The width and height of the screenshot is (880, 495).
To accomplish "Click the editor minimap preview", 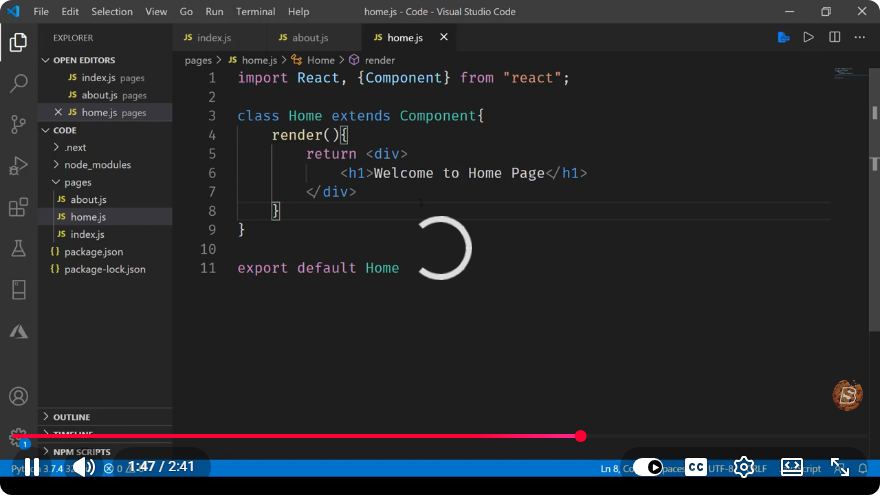I will coord(844,73).
